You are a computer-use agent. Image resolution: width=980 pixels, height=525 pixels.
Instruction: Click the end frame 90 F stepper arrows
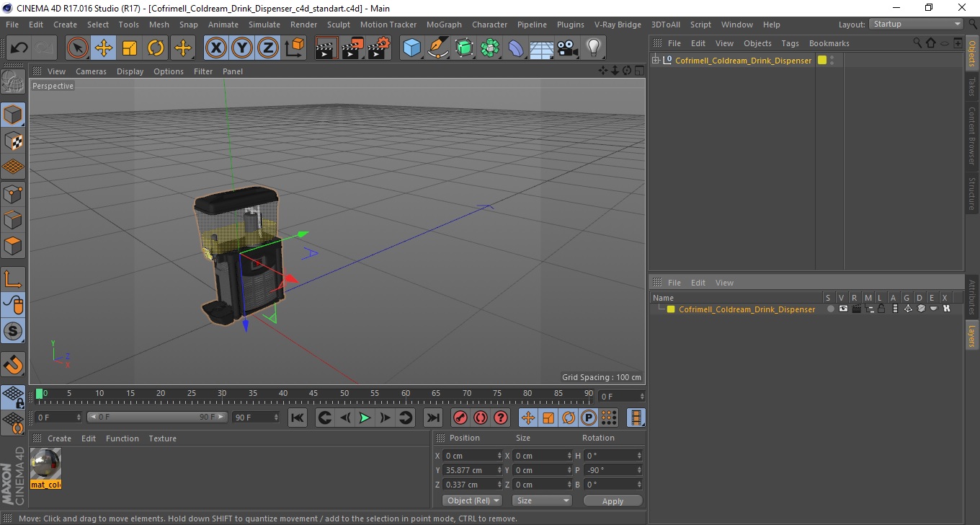click(276, 418)
